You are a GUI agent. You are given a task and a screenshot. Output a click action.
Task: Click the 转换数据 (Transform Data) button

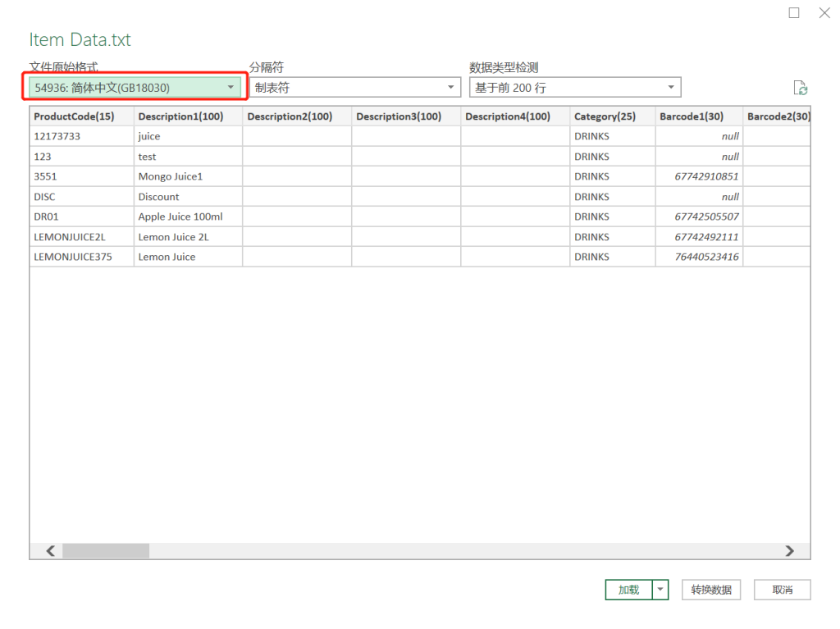711,590
